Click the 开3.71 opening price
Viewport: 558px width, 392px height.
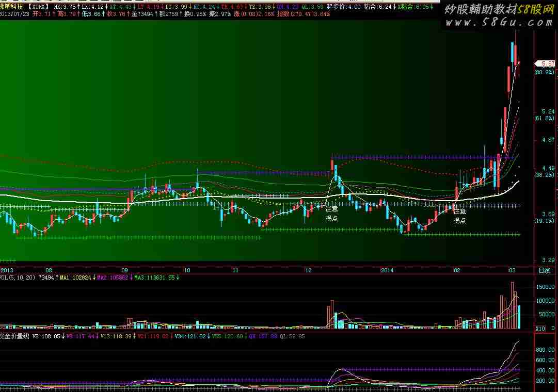(x=41, y=14)
